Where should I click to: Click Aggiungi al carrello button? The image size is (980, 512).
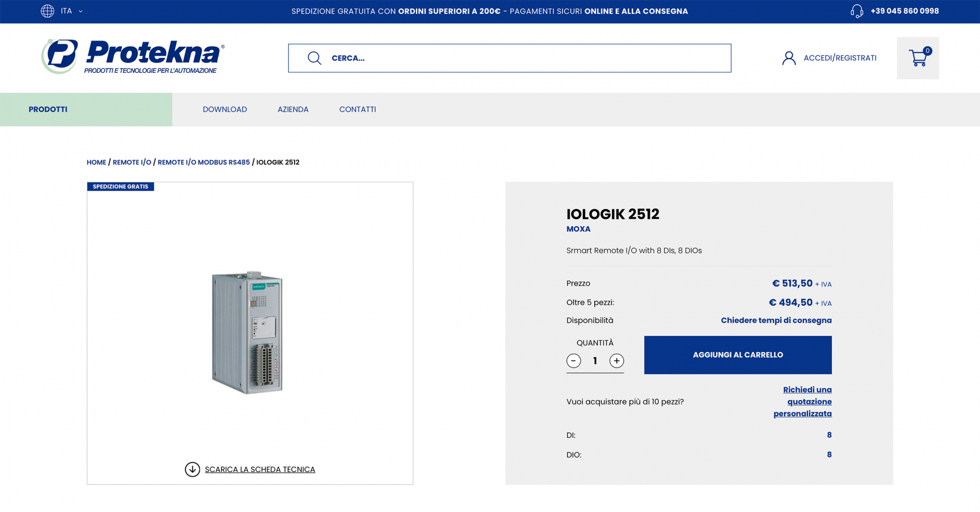[x=738, y=355]
